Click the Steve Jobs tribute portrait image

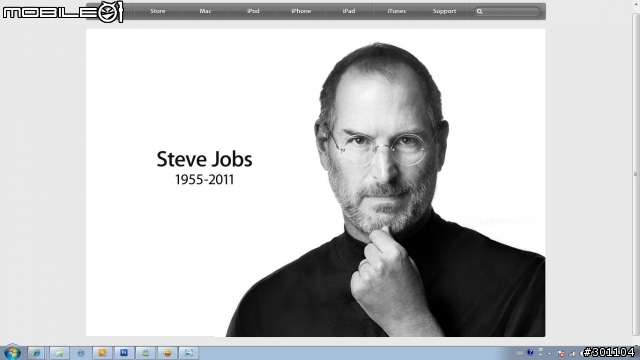(x=316, y=182)
